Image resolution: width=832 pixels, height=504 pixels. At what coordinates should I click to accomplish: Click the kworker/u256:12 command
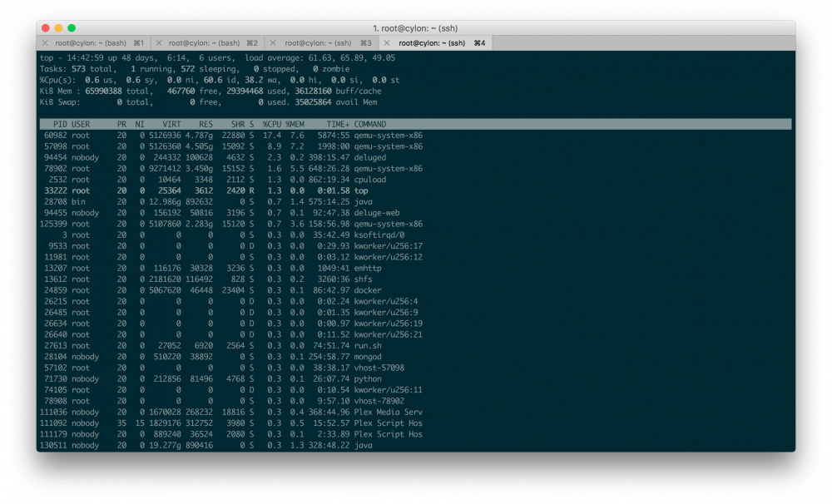point(388,257)
